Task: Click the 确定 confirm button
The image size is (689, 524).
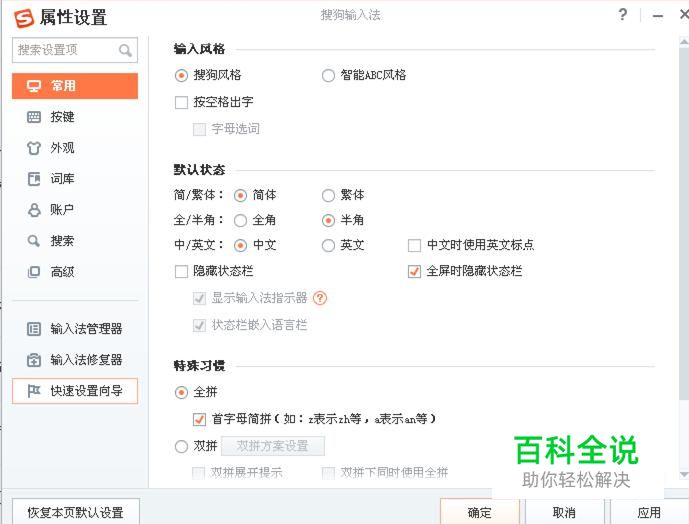Action: pyautogui.click(x=479, y=512)
